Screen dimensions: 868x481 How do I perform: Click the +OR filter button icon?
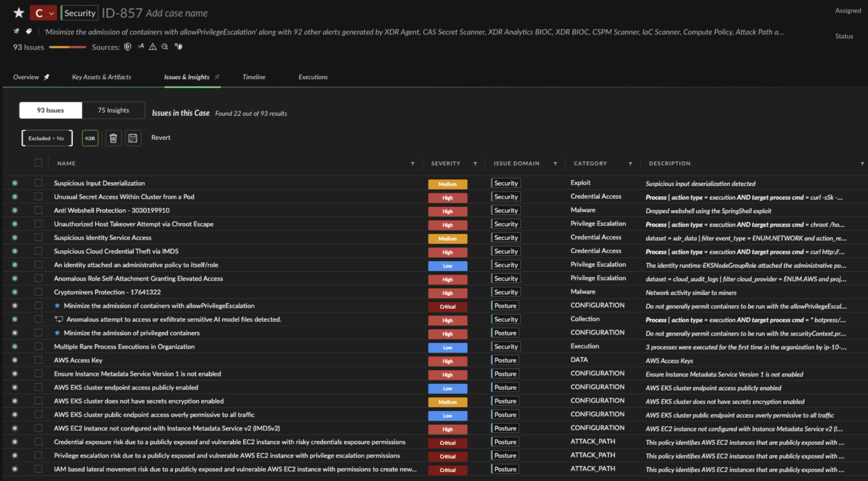[x=90, y=137]
